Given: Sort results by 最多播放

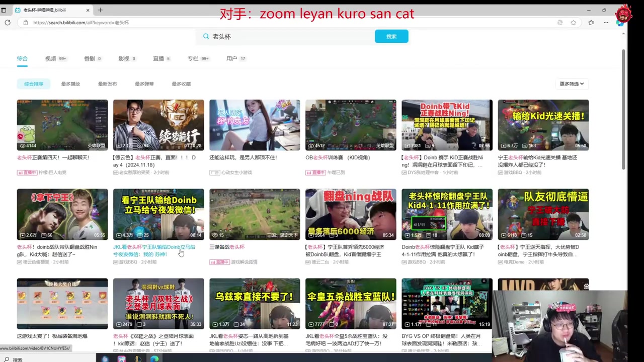Looking at the screenshot, I should pyautogui.click(x=70, y=84).
